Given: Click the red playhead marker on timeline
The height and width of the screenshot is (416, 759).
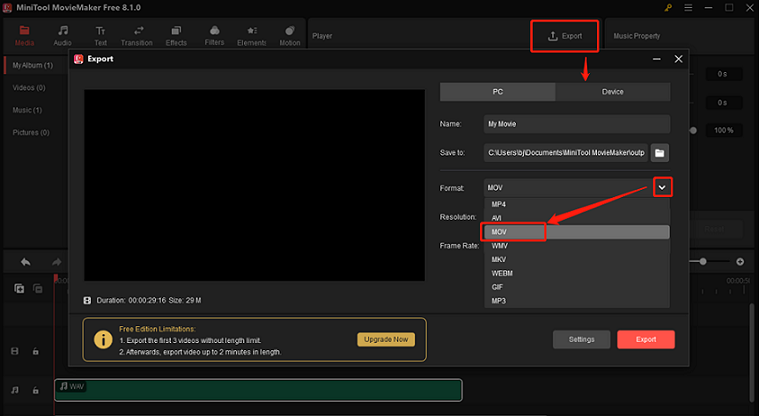Looking at the screenshot, I should pyautogui.click(x=56, y=279).
